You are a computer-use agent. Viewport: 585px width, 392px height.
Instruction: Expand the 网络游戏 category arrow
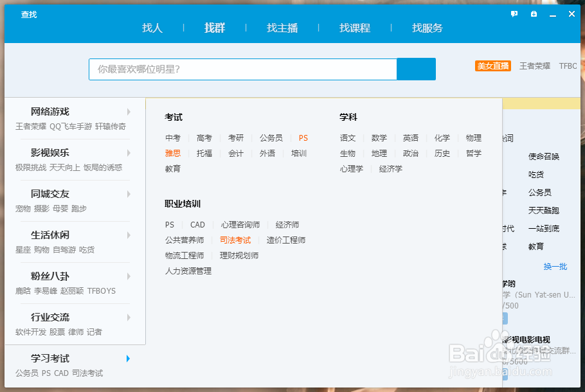(x=129, y=112)
